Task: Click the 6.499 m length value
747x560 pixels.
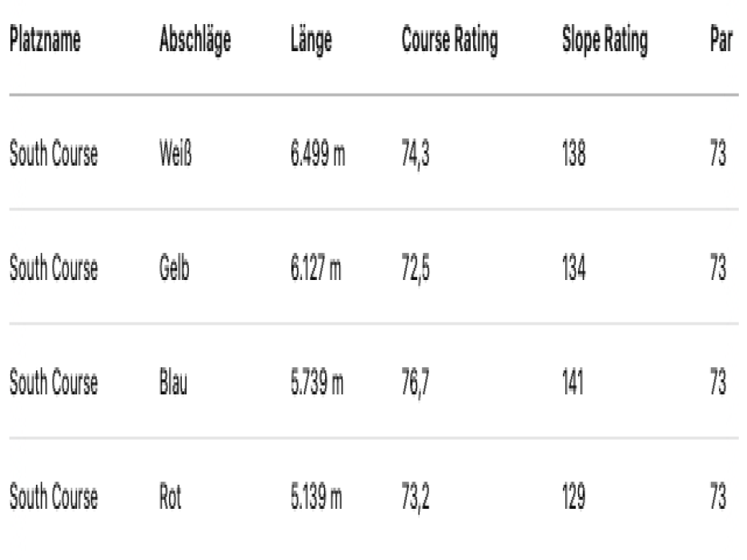Action: pyautogui.click(x=318, y=154)
